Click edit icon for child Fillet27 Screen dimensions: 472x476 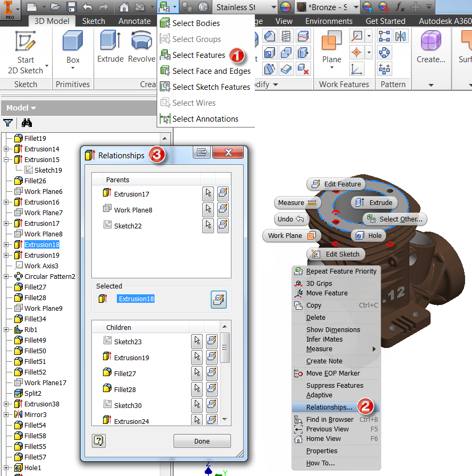pos(212,373)
